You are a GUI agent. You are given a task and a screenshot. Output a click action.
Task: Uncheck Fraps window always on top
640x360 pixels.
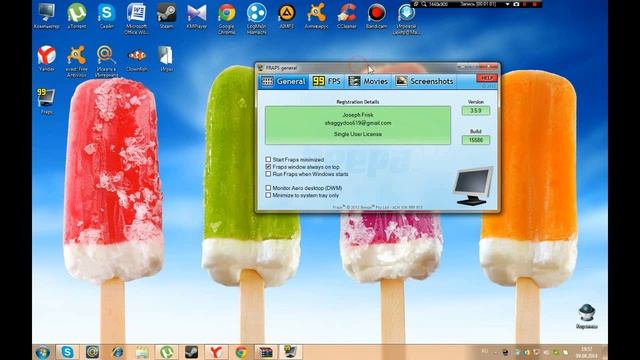[268, 167]
